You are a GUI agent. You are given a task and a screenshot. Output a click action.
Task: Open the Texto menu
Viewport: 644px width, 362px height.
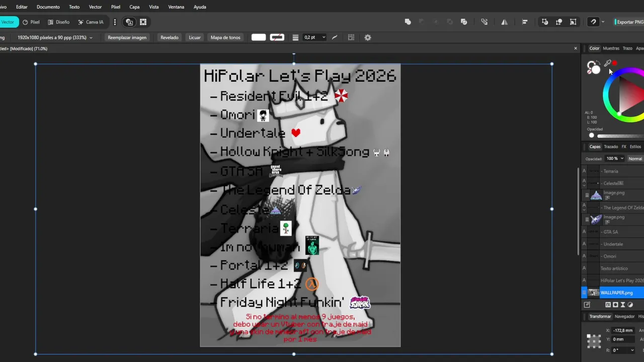click(x=74, y=7)
